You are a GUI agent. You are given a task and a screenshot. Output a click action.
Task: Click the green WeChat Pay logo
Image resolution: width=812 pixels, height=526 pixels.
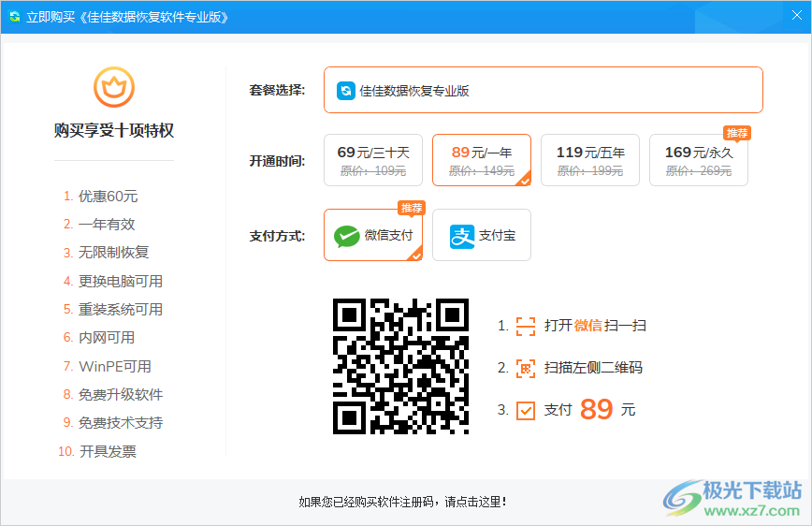click(x=346, y=236)
